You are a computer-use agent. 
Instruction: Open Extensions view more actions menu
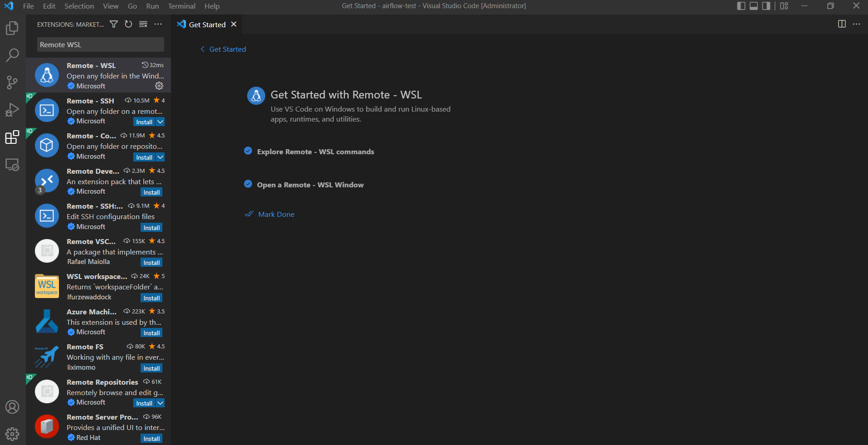coord(158,24)
